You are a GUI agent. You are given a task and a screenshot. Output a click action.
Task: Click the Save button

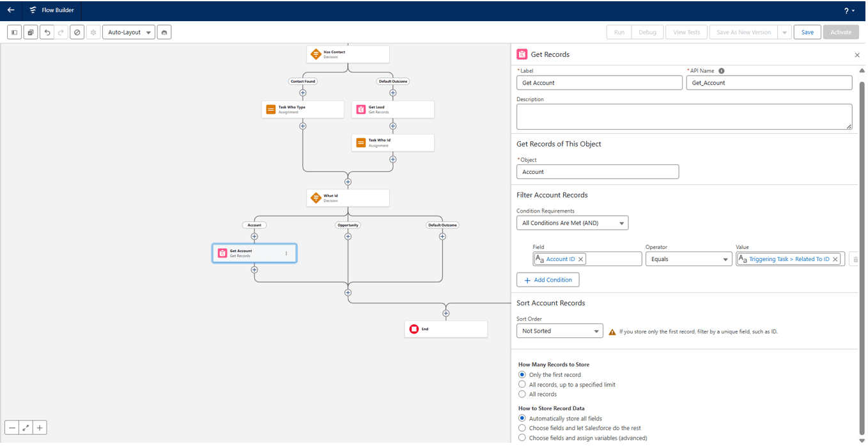click(x=807, y=33)
